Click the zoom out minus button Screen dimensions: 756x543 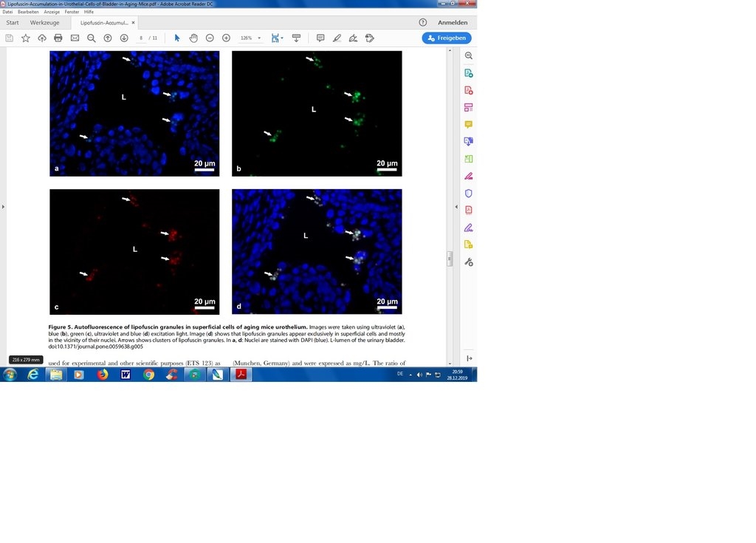210,38
